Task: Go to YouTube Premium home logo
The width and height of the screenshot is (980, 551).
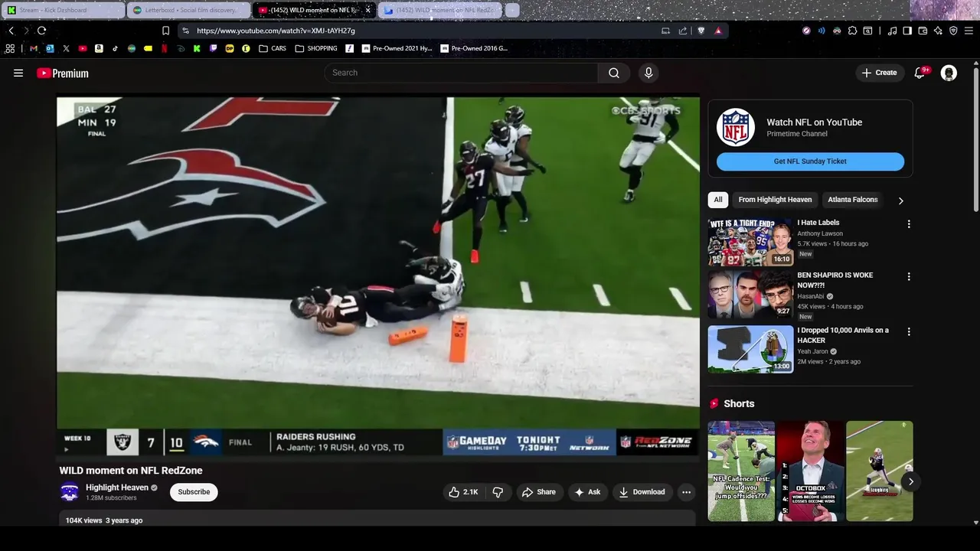Action: pos(63,73)
